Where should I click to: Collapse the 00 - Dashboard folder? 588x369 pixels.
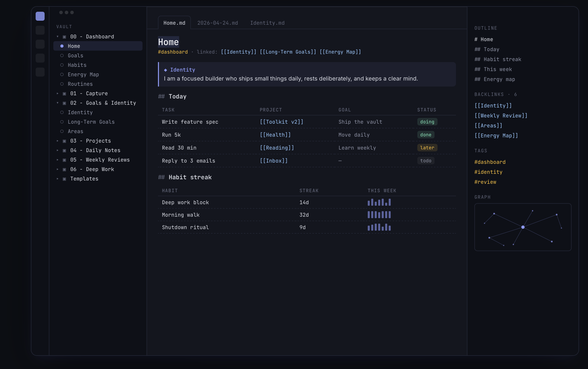pos(58,37)
